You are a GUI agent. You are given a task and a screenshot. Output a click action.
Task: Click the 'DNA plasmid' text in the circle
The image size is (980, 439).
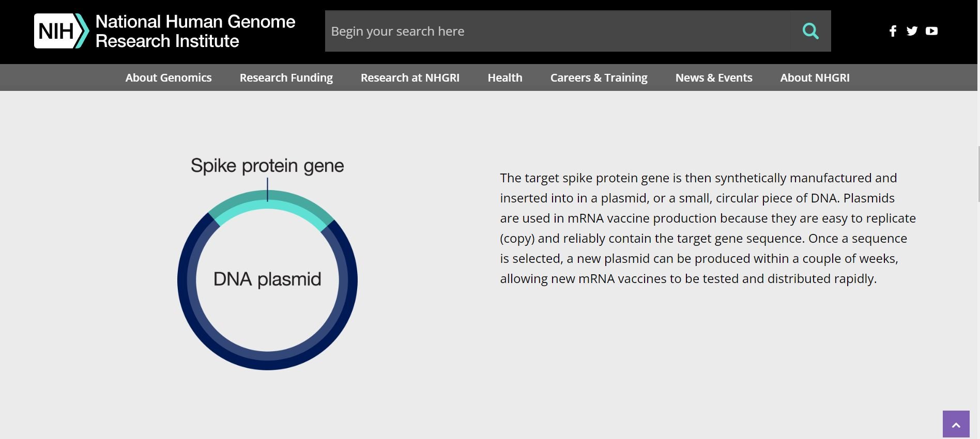(267, 279)
